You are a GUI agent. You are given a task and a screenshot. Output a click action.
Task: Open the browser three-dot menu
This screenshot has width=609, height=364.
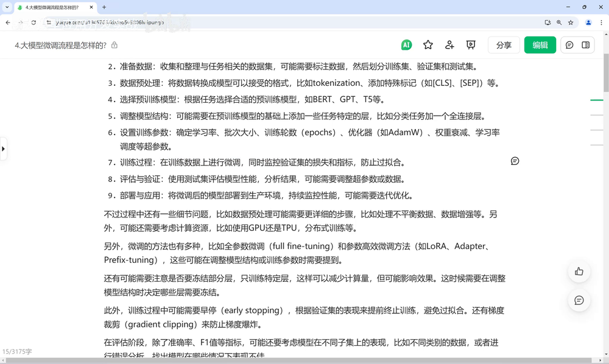tap(601, 23)
